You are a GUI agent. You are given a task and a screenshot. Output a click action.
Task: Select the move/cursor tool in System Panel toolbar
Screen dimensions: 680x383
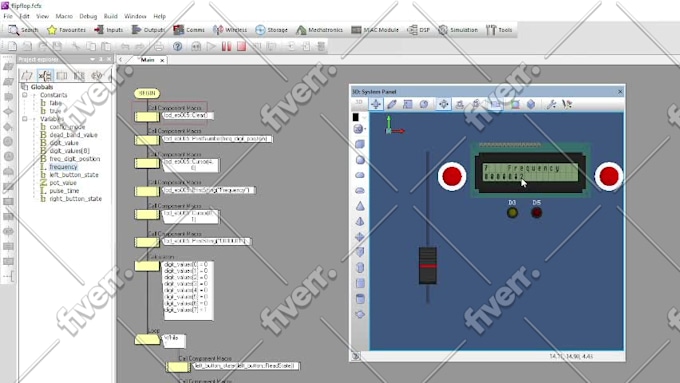376,104
